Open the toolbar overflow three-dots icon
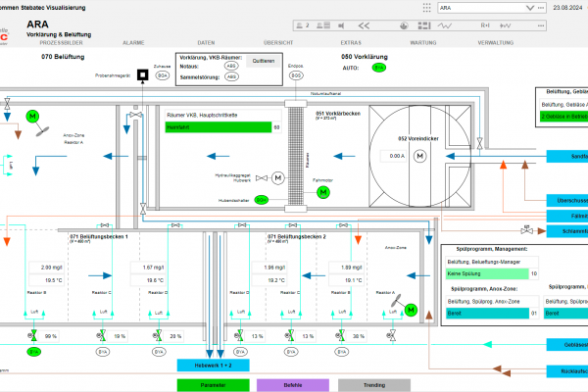The height and width of the screenshot is (392, 588). (541, 25)
